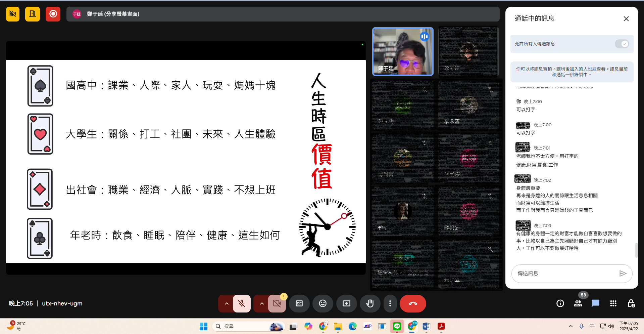Open the participants list showing 53 people

click(x=578, y=303)
